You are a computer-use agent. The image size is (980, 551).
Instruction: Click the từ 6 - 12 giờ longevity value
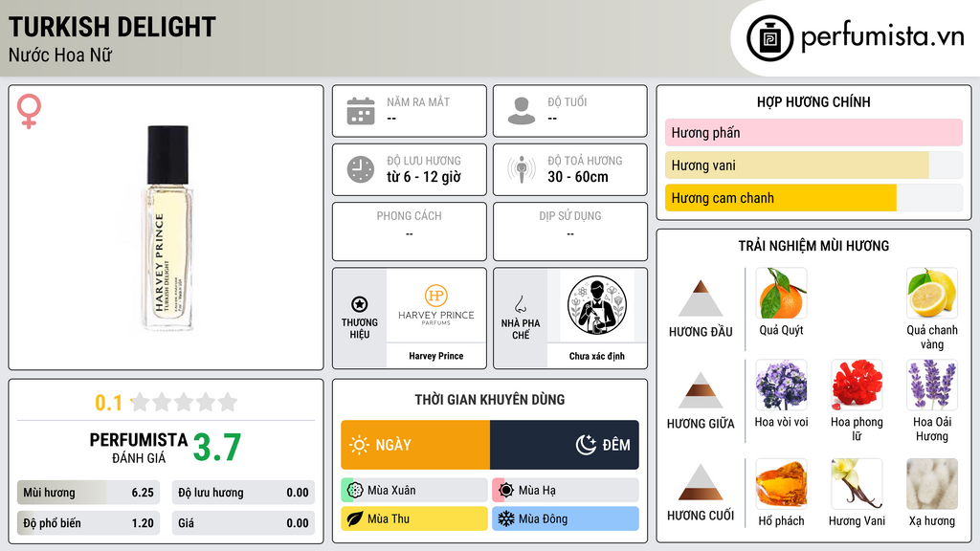point(424,177)
